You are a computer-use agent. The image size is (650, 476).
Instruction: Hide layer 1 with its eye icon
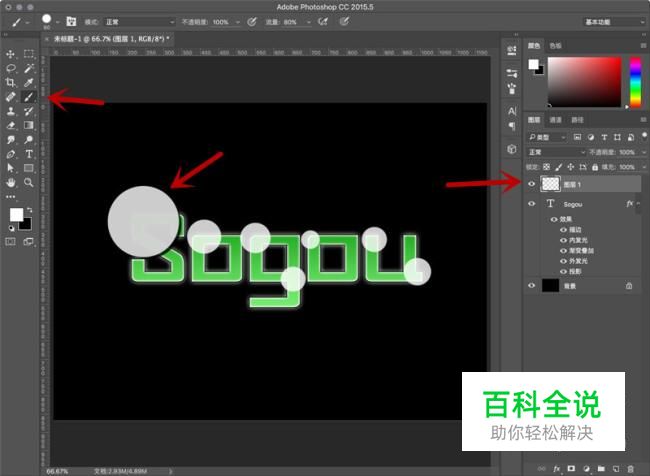tap(531, 184)
